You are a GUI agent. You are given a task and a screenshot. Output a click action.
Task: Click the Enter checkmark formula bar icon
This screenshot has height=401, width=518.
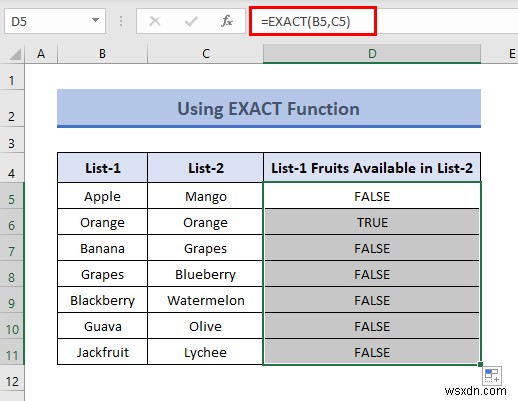[191, 22]
